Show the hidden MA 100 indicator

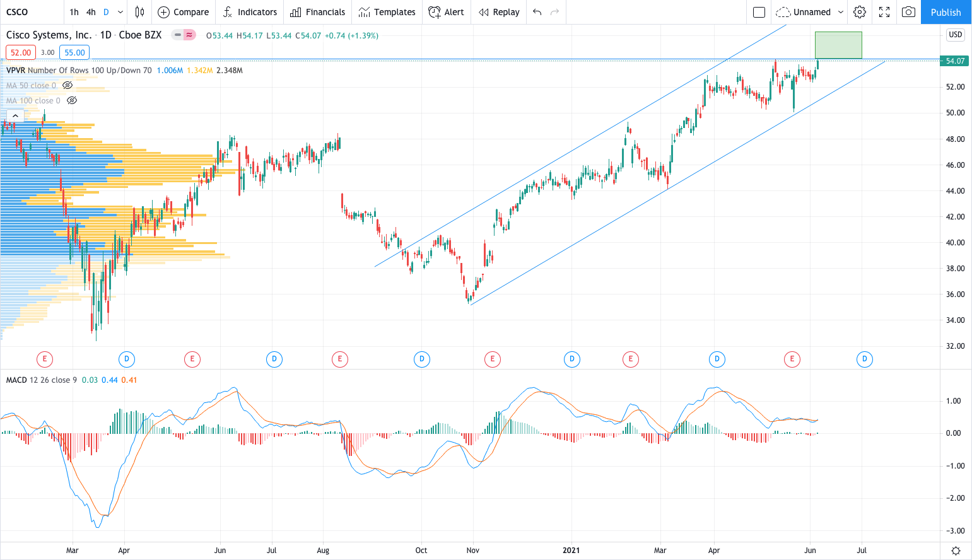coord(72,101)
